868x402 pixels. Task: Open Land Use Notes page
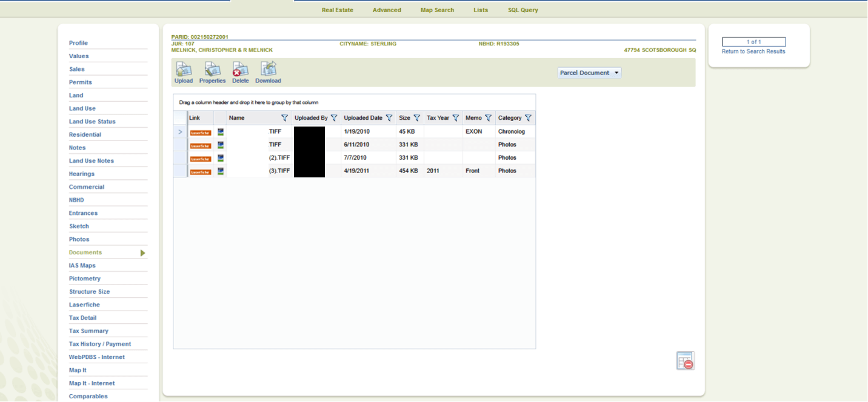point(92,161)
